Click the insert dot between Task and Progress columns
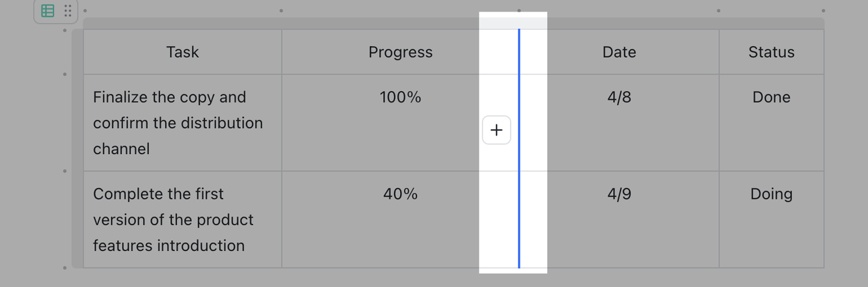 281,11
